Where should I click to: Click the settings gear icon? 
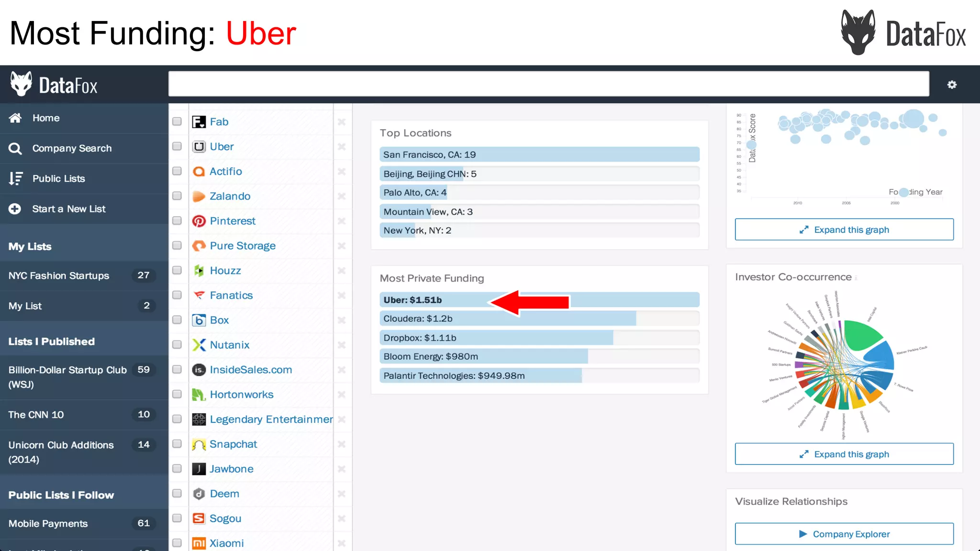952,85
